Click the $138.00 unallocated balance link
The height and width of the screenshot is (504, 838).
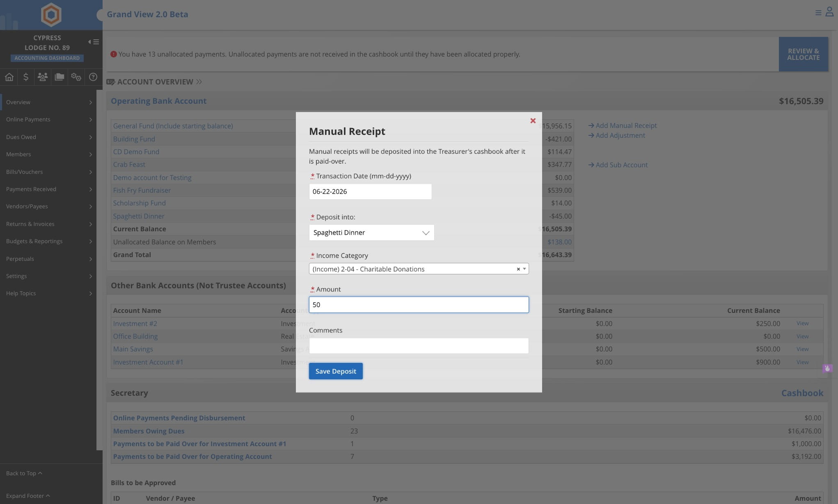coord(559,242)
